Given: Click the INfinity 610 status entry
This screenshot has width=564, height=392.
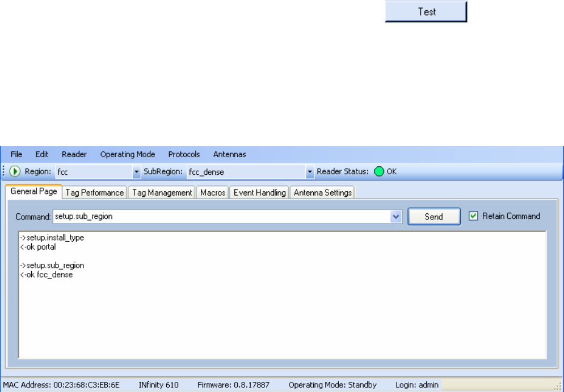Looking at the screenshot, I should pos(159,385).
